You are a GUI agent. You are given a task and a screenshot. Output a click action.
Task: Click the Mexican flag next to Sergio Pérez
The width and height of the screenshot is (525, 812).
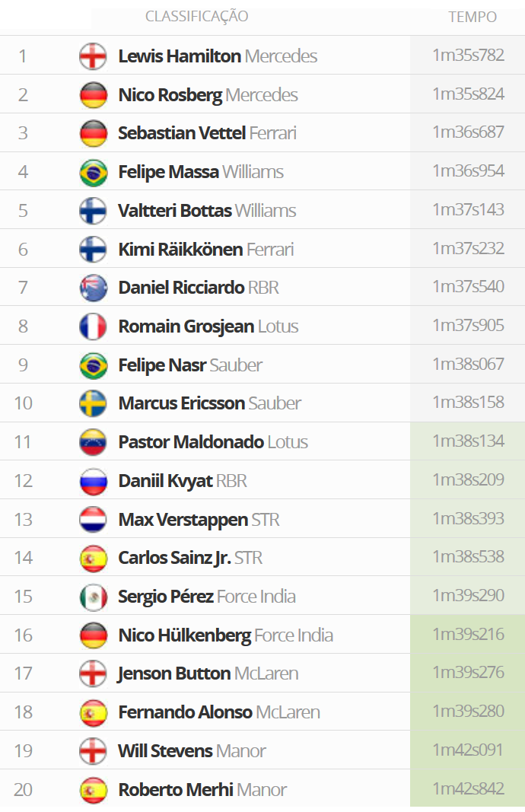tap(93, 597)
